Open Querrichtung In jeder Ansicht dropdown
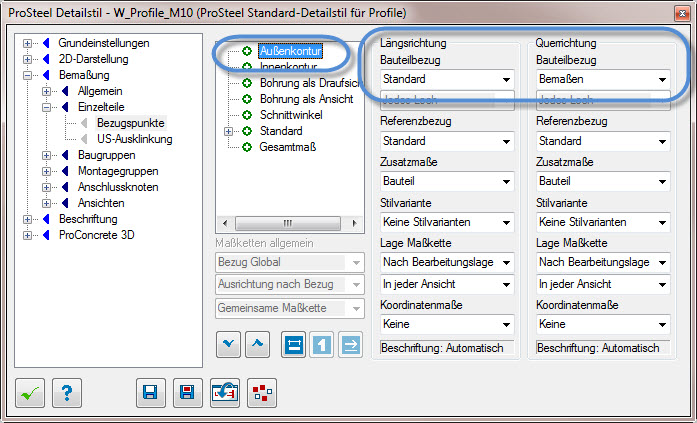This screenshot has width=697, height=423. pyautogui.click(x=603, y=284)
